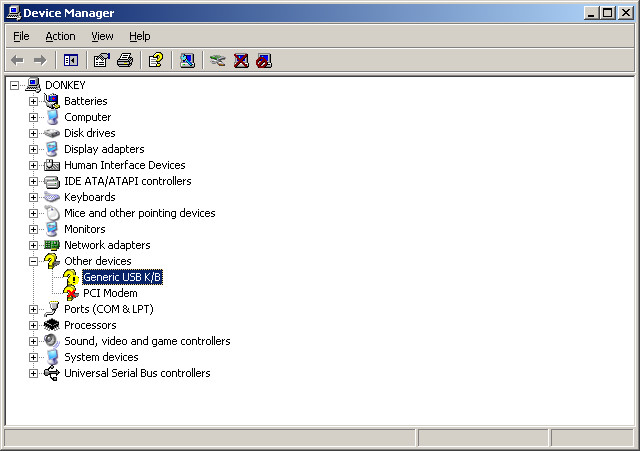Select the Generic USB K/B device

click(x=122, y=277)
